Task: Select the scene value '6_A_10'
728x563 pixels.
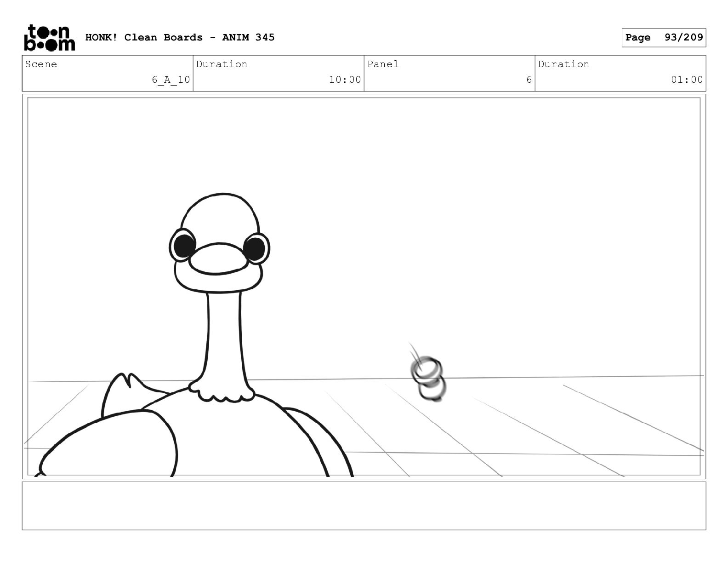Action: click(171, 80)
